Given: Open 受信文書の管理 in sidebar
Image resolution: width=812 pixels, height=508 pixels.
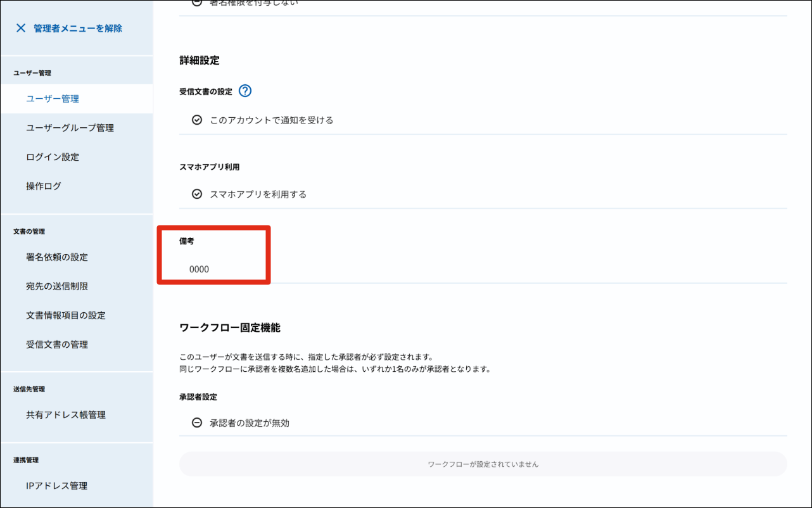Looking at the screenshot, I should pyautogui.click(x=57, y=345).
